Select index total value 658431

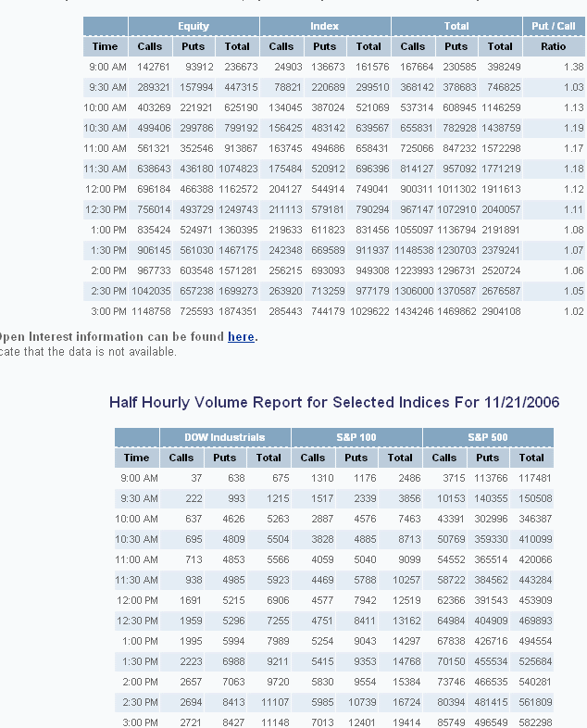point(372,148)
